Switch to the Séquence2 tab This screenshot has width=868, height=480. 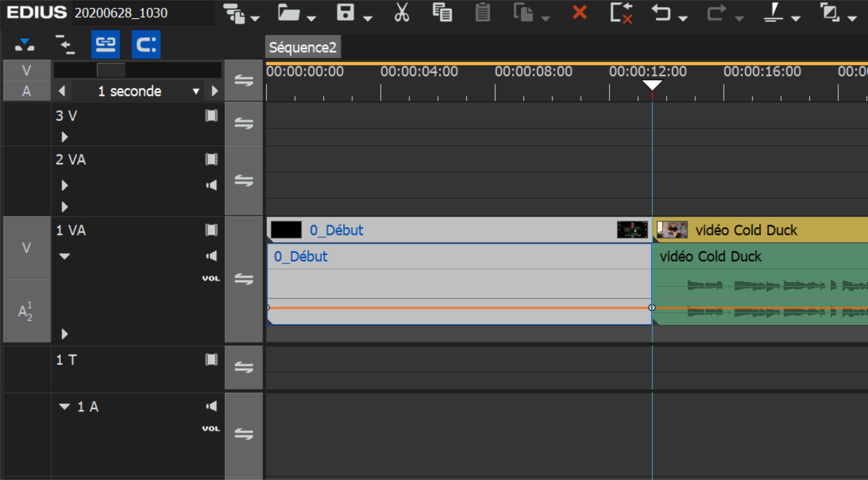[303, 47]
